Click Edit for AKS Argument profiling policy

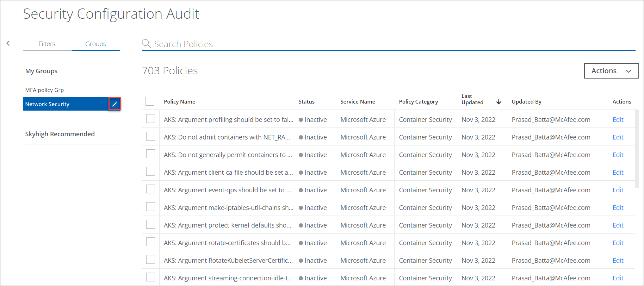point(618,120)
